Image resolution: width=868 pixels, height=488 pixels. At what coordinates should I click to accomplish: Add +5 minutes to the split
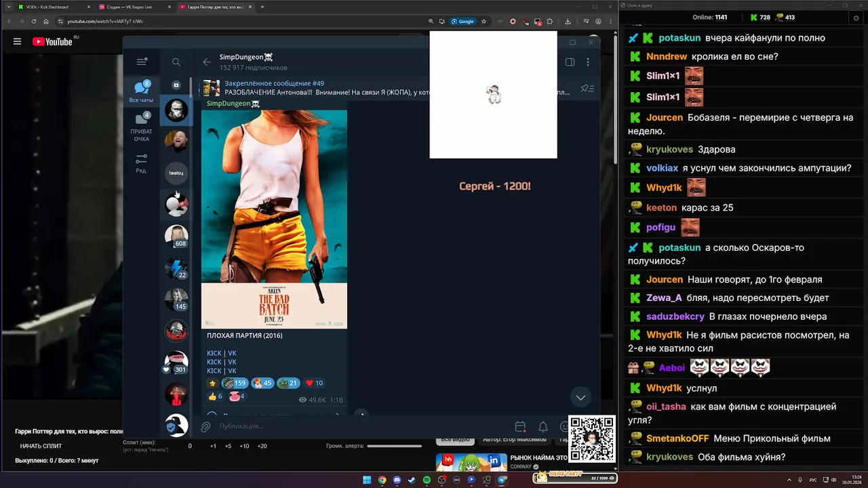(x=228, y=446)
